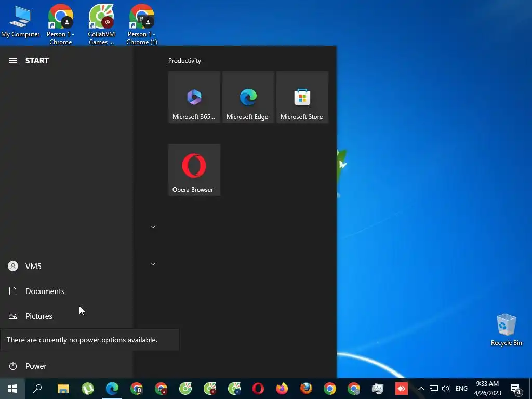The width and height of the screenshot is (532, 399).
Task: Open Chrome with B badge on the taskbar
Action: coord(137,389)
